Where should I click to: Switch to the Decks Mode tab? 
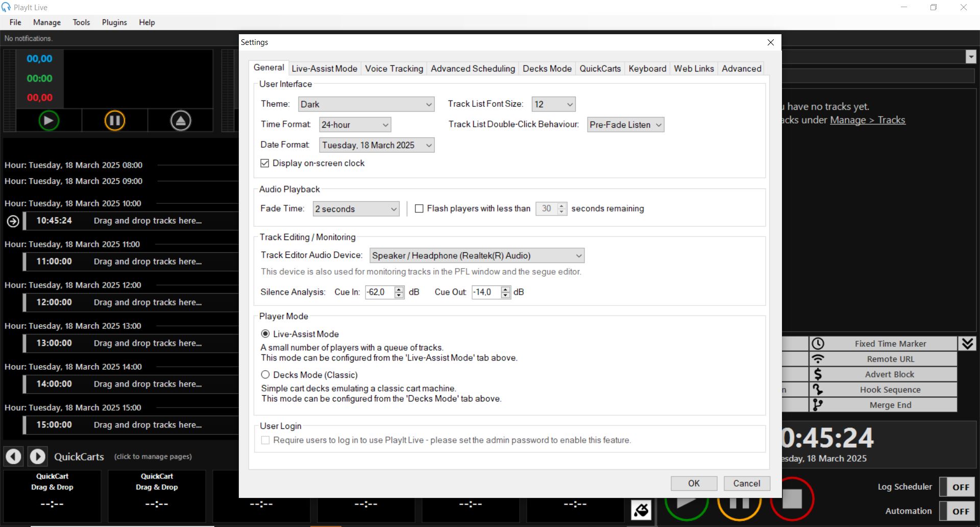point(547,68)
